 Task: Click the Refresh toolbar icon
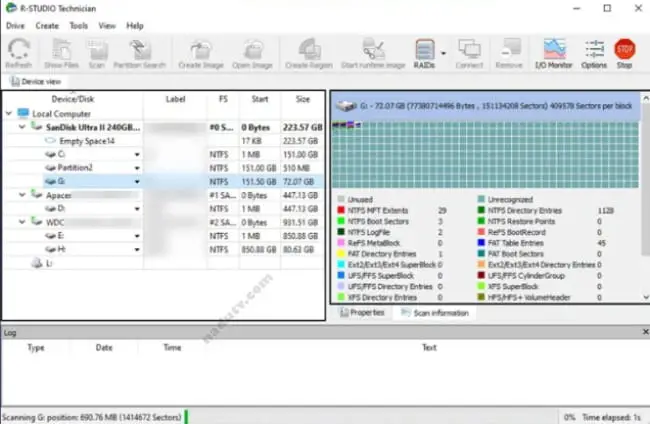(x=19, y=53)
